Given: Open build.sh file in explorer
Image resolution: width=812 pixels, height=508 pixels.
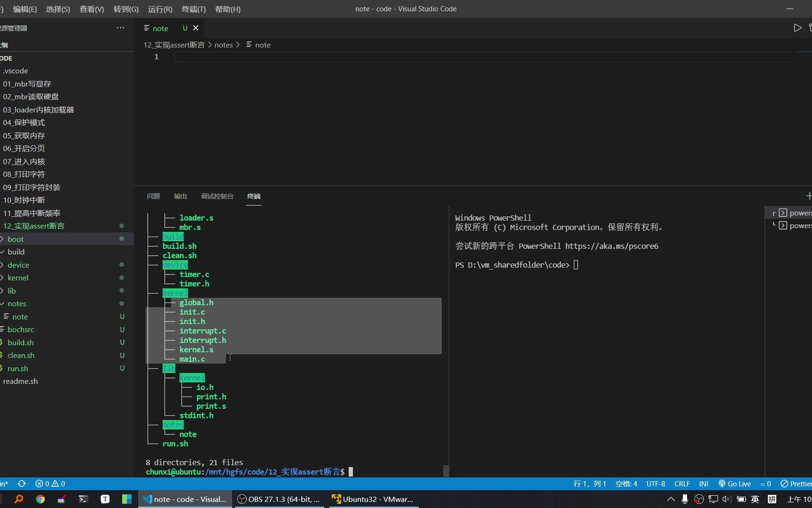Looking at the screenshot, I should (67, 342).
